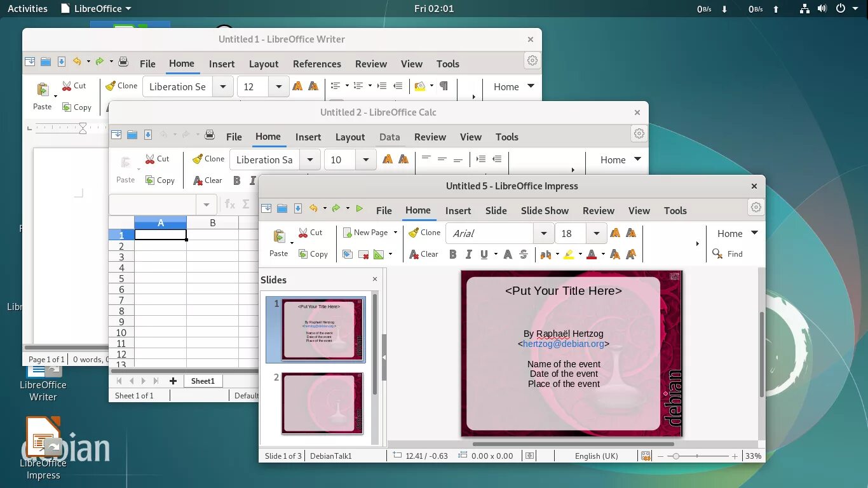This screenshot has height=488, width=868.
Task: Open the Review tab in Impress
Action: pos(599,210)
